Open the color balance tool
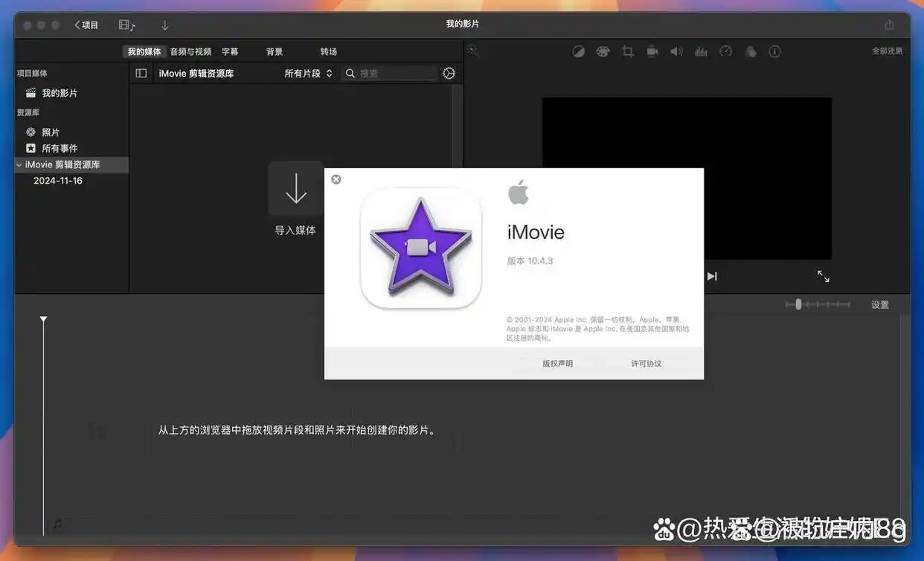Image resolution: width=924 pixels, height=561 pixels. [578, 51]
